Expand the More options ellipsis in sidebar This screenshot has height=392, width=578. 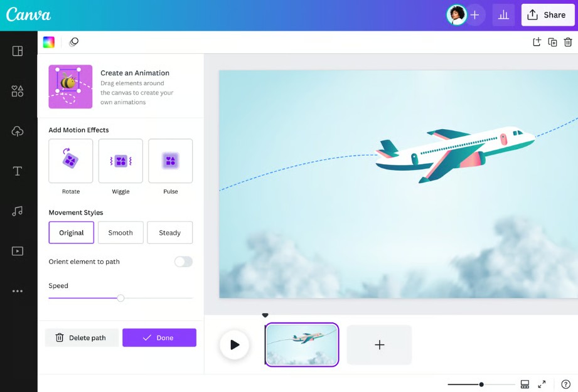[18, 291]
